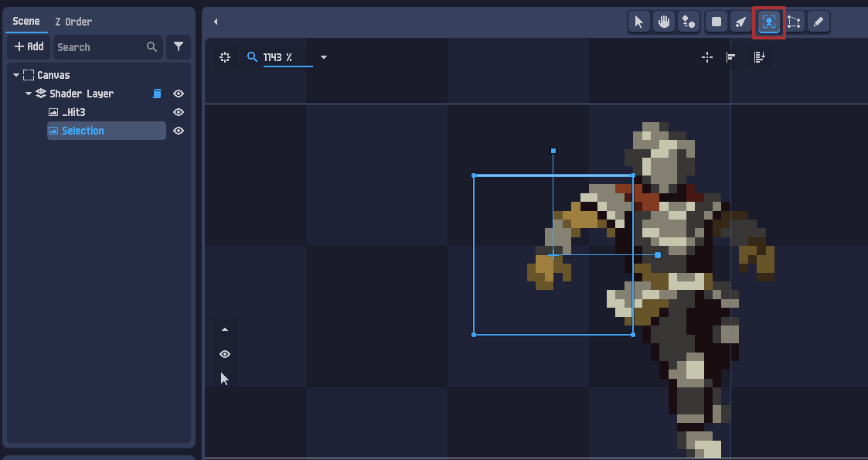Click the Canvas dashed frame icon
The height and width of the screenshot is (460, 868).
(x=29, y=75)
